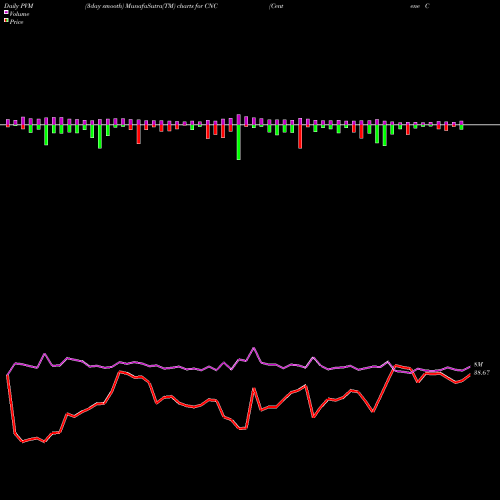The height and width of the screenshot is (500, 500).
Task: Click the Price legend color swatch
Action: tap(6, 21)
